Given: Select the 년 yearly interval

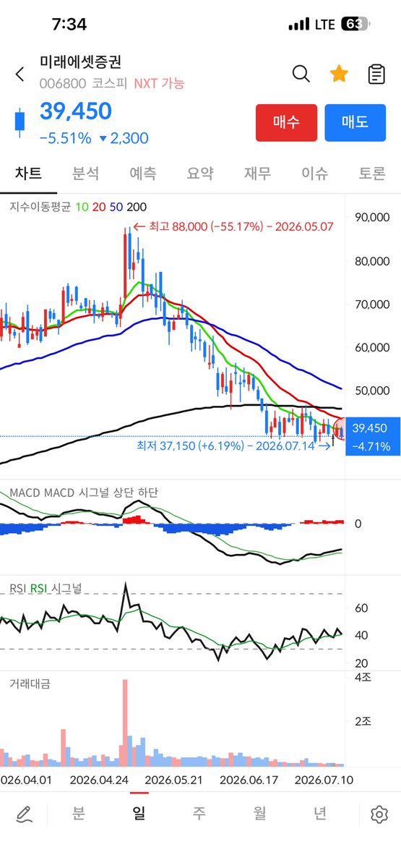Looking at the screenshot, I should [319, 814].
